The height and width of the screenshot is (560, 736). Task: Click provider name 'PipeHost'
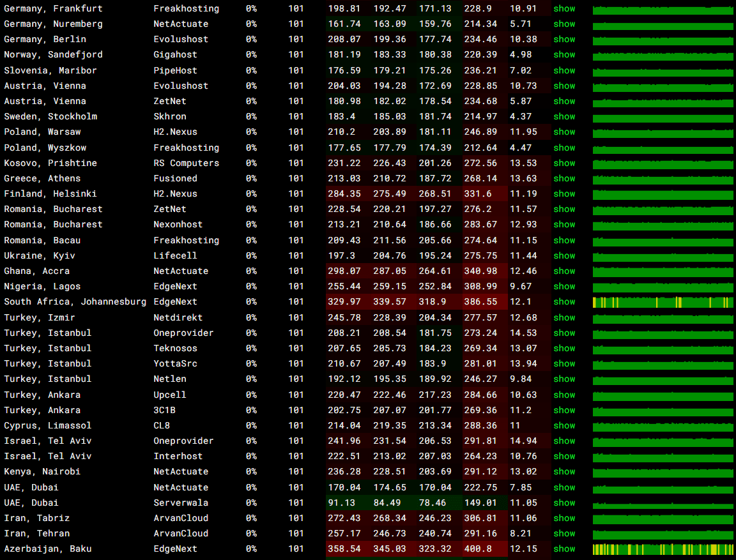pyautogui.click(x=175, y=70)
